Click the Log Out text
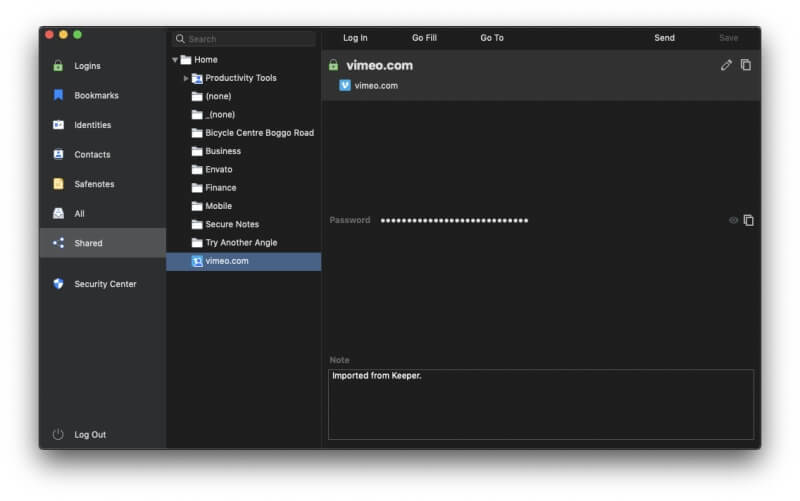The height and width of the screenshot is (501, 800). [90, 435]
